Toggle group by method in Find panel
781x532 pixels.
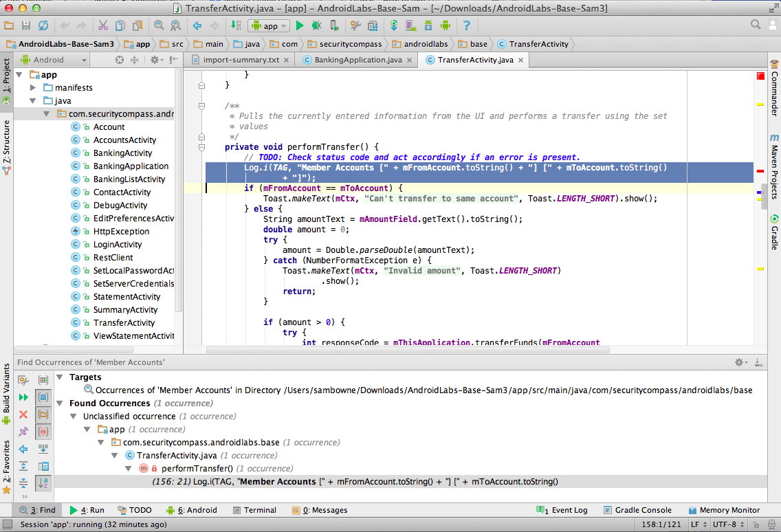(x=43, y=432)
